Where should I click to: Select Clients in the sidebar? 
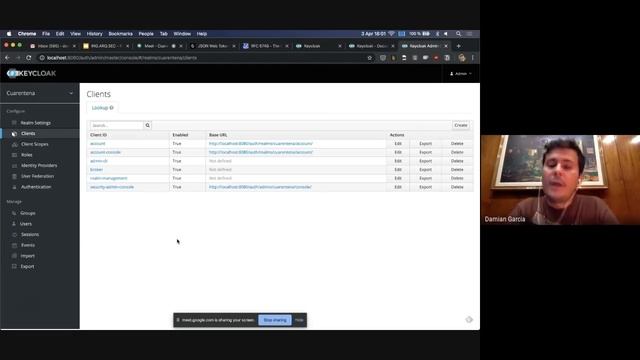[28, 133]
